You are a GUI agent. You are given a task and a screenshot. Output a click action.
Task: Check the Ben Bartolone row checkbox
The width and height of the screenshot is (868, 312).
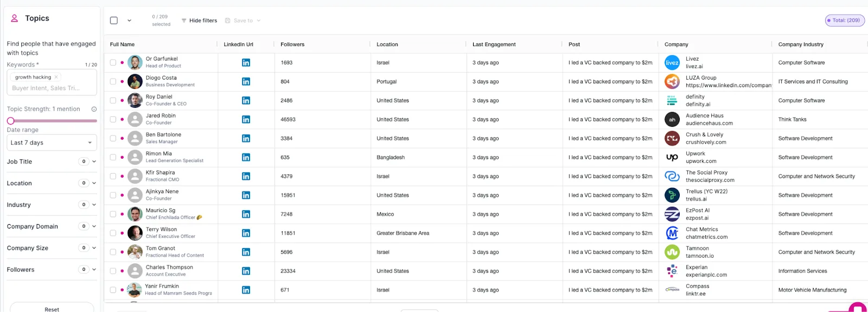(113, 139)
